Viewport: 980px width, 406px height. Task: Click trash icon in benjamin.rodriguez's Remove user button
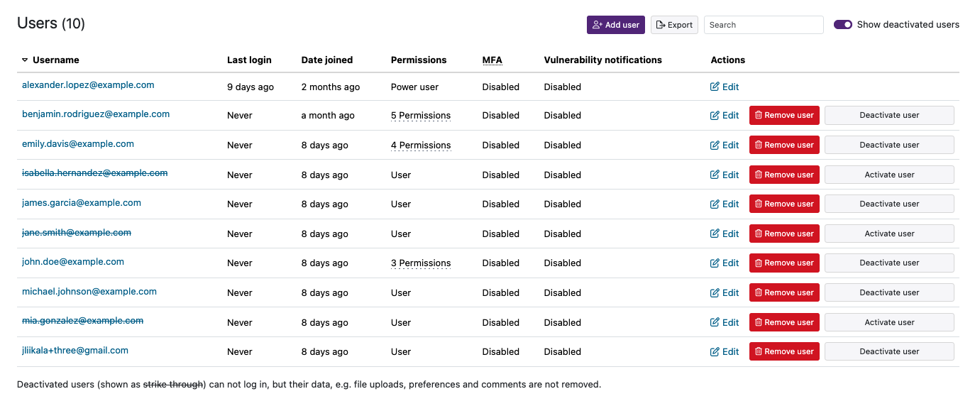[759, 116]
